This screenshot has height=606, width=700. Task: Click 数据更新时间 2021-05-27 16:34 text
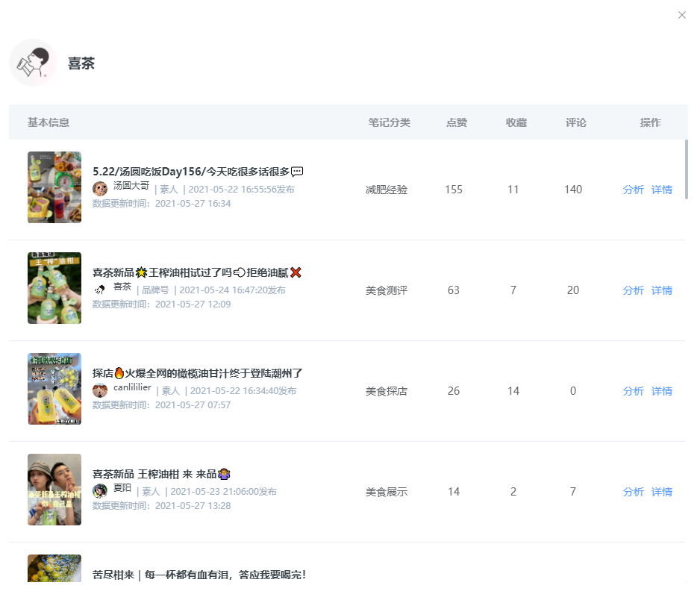[162, 204]
